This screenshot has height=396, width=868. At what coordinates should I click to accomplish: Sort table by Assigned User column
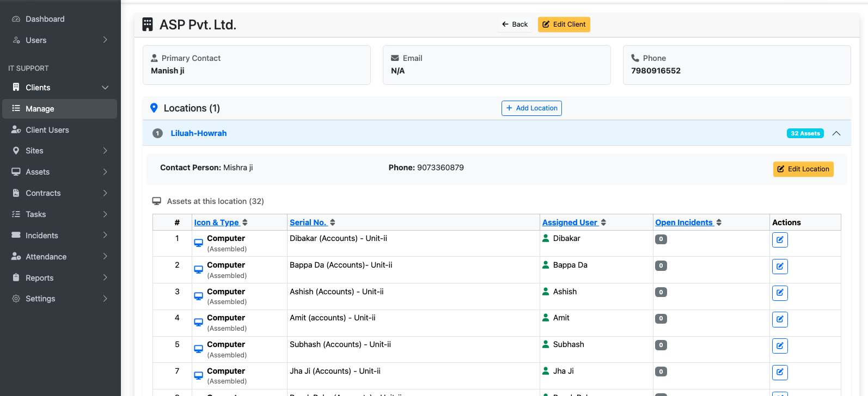574,222
